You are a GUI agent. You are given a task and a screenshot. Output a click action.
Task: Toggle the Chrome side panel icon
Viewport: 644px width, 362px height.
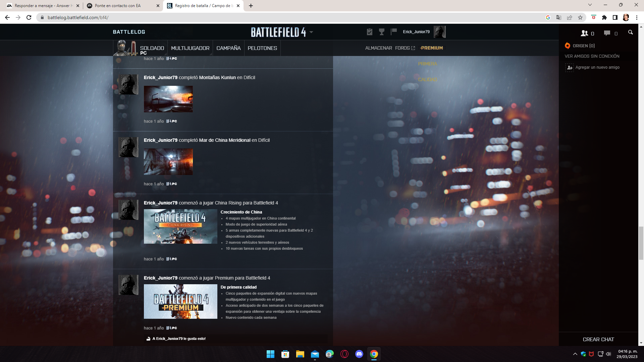click(x=615, y=17)
